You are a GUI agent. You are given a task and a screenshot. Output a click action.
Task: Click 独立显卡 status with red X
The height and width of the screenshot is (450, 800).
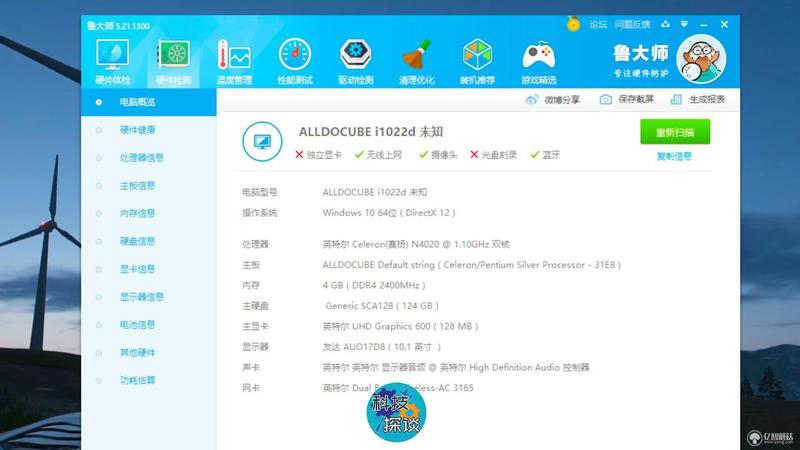(x=318, y=155)
